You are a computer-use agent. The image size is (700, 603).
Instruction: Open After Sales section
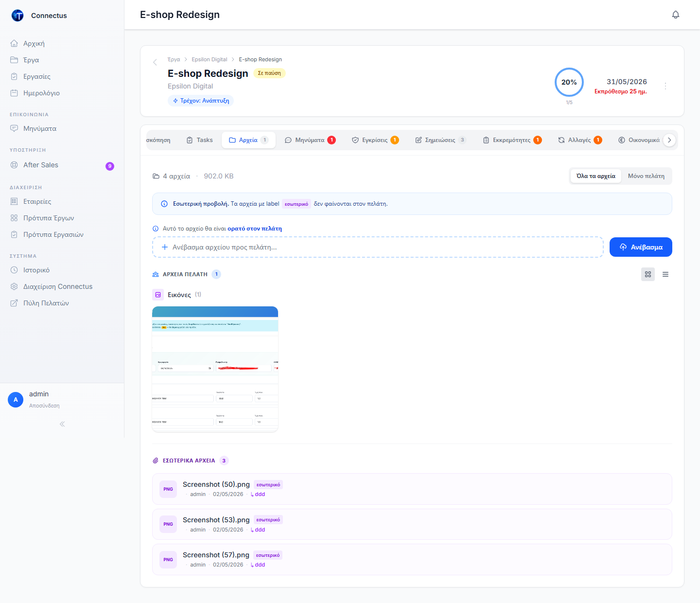point(62,165)
